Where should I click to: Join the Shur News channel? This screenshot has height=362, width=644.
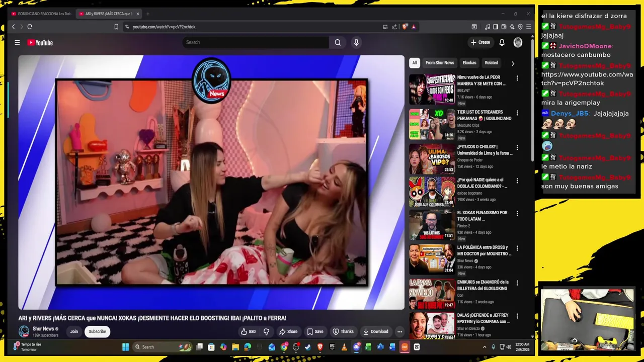[x=74, y=331]
